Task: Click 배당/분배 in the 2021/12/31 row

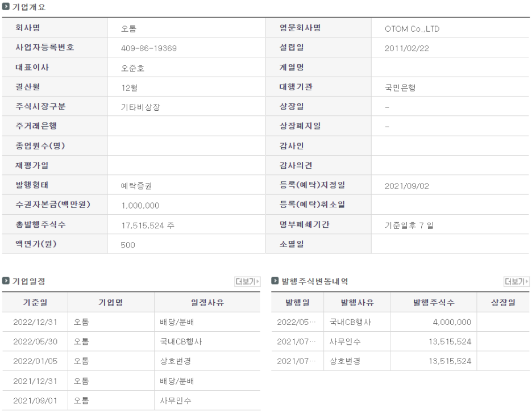Action: coord(177,381)
